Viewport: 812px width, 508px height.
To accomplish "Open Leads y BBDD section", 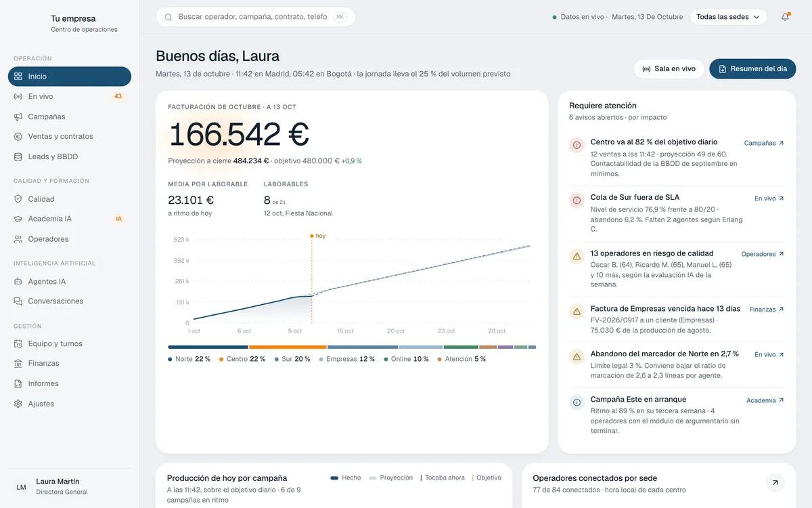I will point(69,156).
